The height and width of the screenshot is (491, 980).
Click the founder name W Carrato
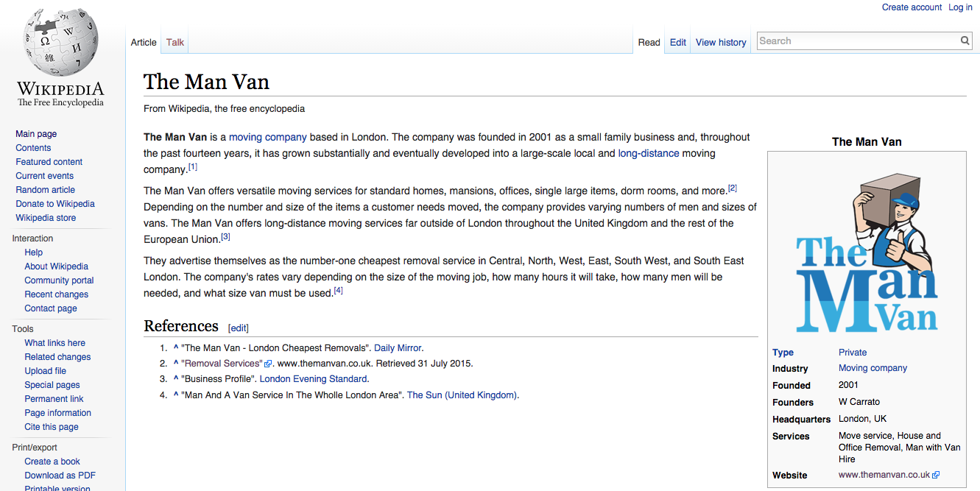click(x=859, y=403)
